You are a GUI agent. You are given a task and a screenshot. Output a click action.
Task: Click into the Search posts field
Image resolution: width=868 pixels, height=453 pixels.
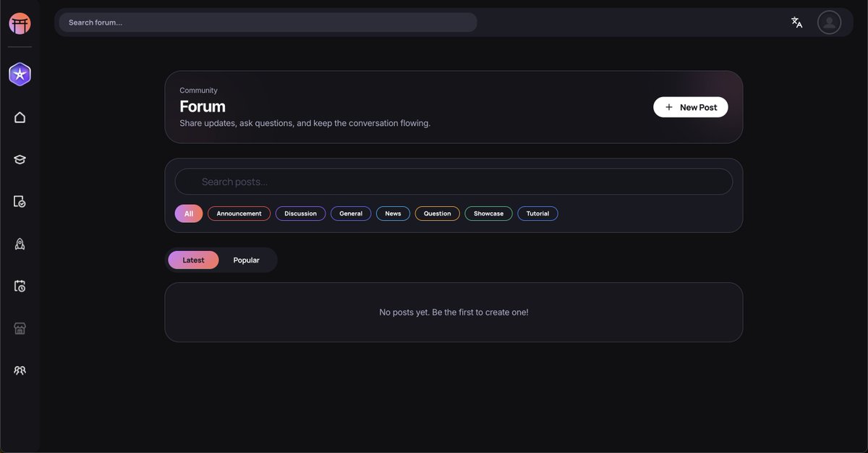pyautogui.click(x=454, y=182)
